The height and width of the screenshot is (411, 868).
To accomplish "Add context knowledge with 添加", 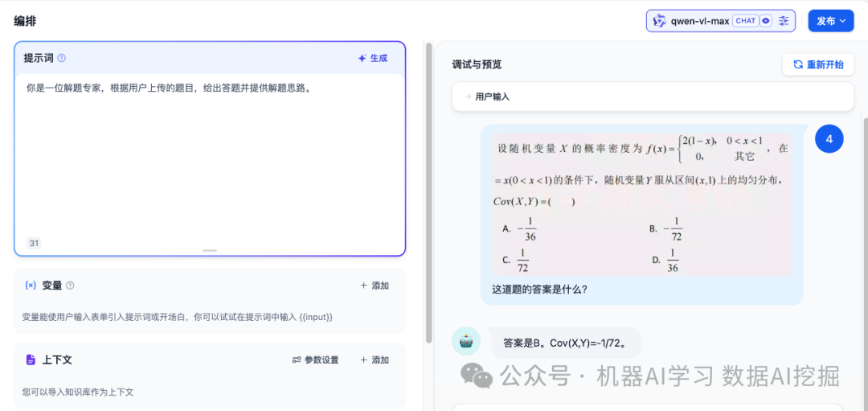I will point(374,360).
